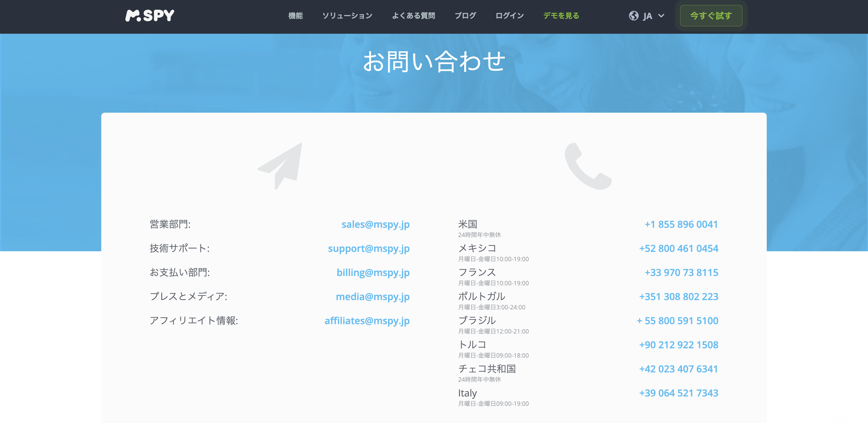This screenshot has height=423, width=868.
Task: Call Italy number +39 064 521 7343
Action: tap(679, 393)
